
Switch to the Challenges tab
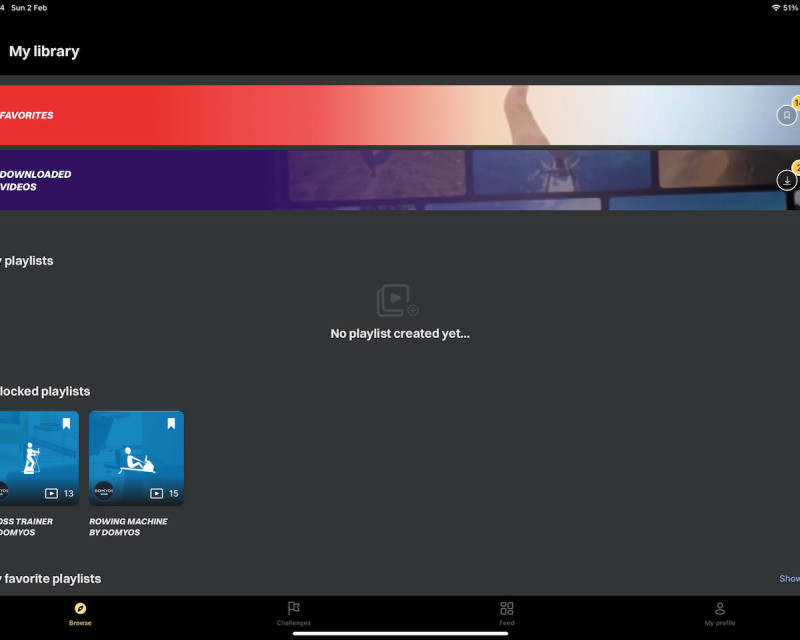point(293,612)
